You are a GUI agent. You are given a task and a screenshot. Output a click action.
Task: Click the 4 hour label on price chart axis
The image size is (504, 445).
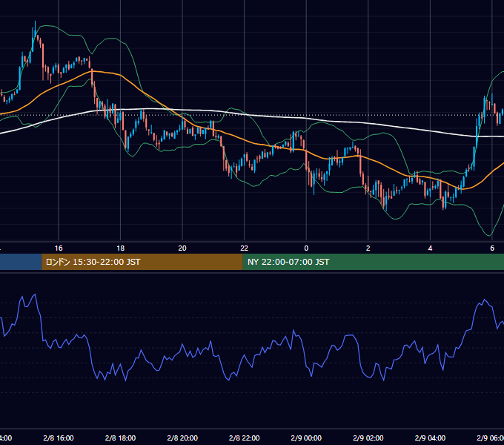click(x=430, y=248)
